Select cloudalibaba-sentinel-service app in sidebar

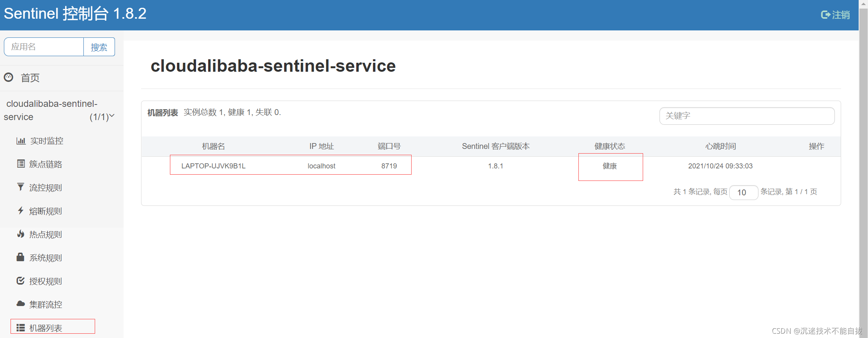coord(58,110)
